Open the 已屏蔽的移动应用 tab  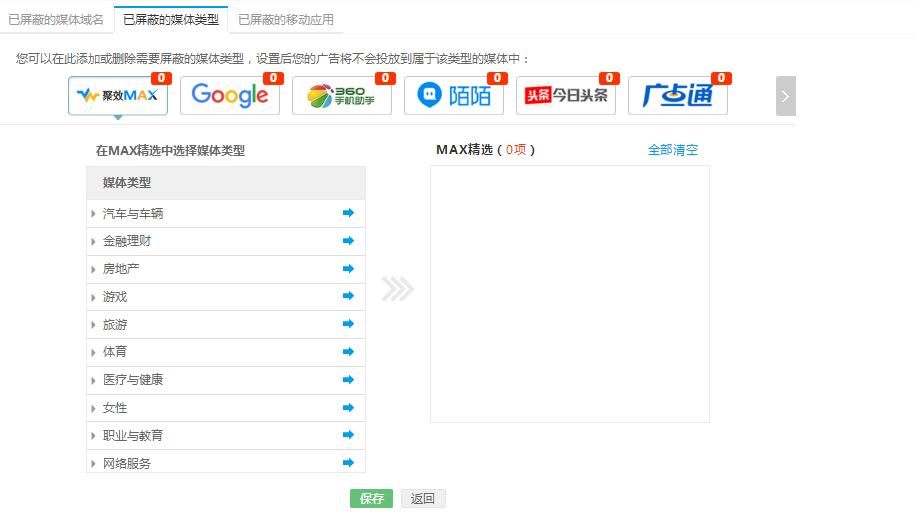(x=286, y=19)
